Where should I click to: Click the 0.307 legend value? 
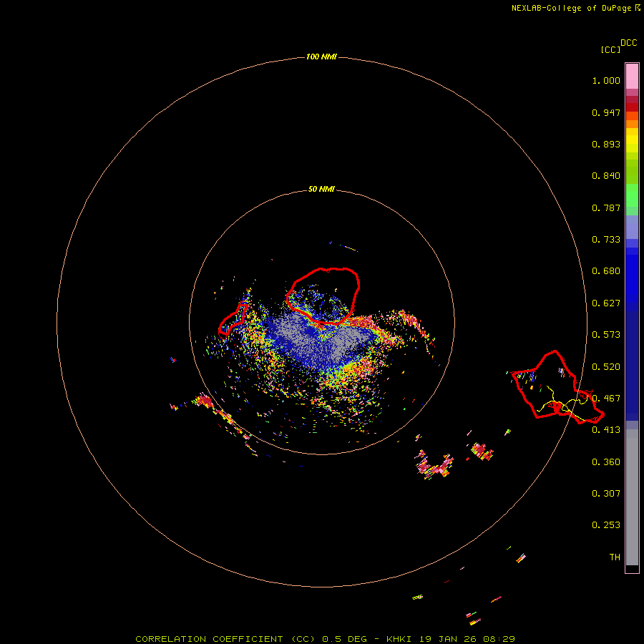[x=606, y=494]
